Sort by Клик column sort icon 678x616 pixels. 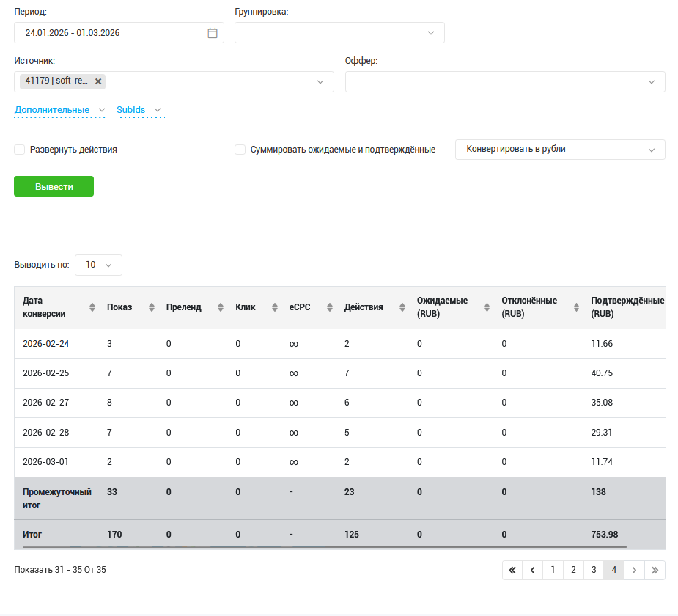coord(275,307)
